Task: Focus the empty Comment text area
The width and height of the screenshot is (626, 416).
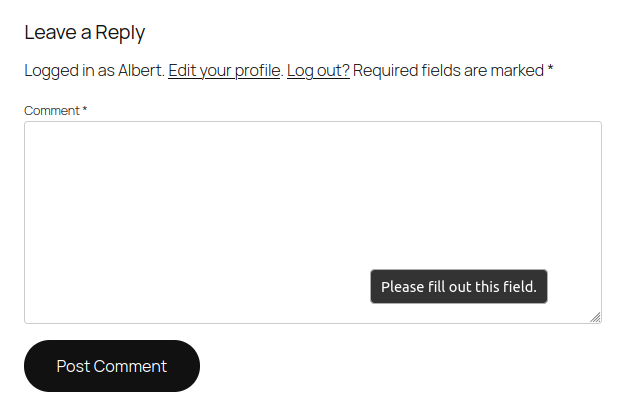Action: coord(200,200)
